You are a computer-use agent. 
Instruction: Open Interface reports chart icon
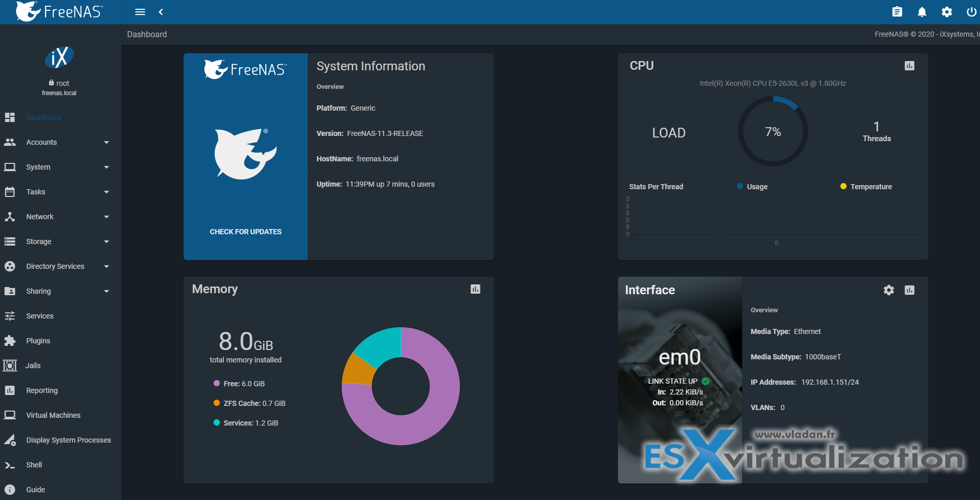(910, 290)
